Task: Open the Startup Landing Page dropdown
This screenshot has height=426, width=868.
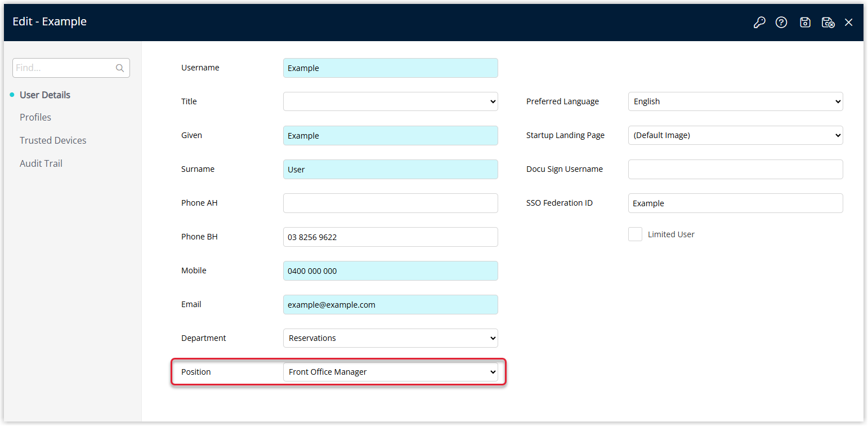Action: tap(736, 135)
